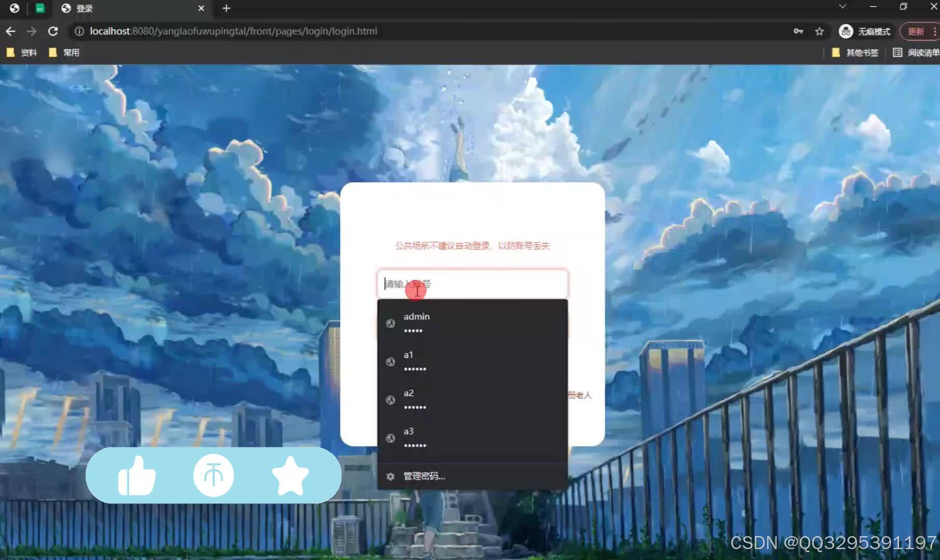Switch to the green spreadsheet pinned tab

click(40, 8)
